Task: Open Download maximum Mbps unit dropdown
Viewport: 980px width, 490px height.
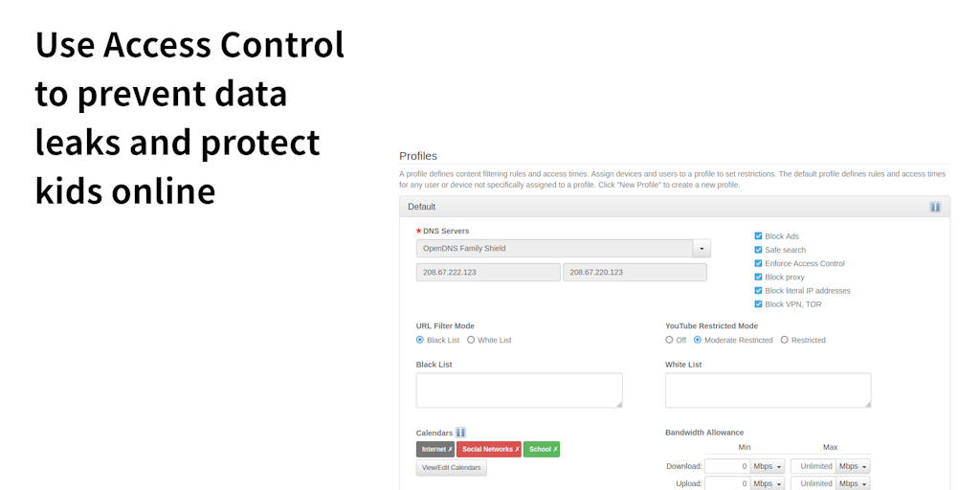Action: pos(854,466)
